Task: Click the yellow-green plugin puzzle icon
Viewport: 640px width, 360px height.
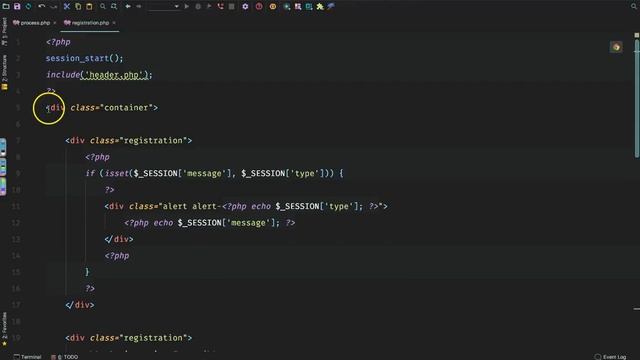Action: click(320, 7)
